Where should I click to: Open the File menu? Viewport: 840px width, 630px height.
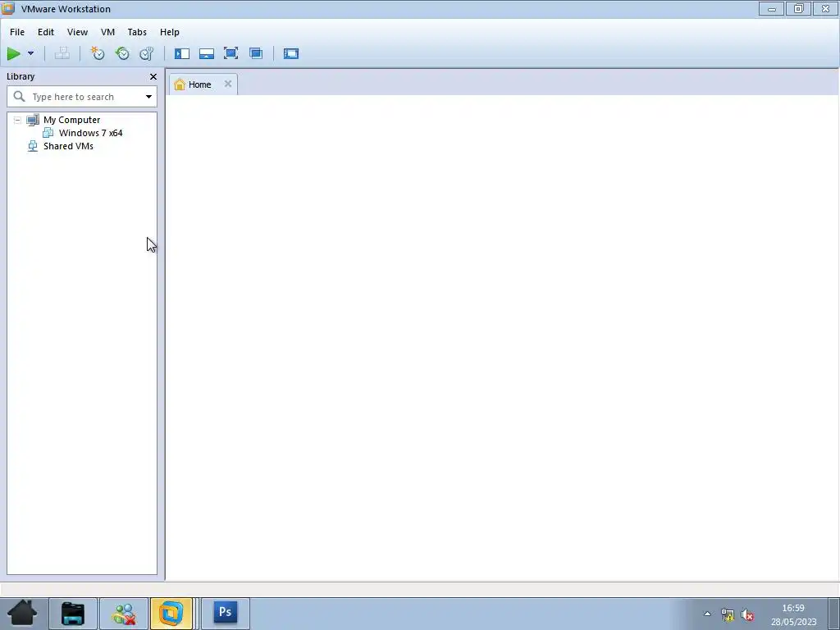(x=17, y=32)
